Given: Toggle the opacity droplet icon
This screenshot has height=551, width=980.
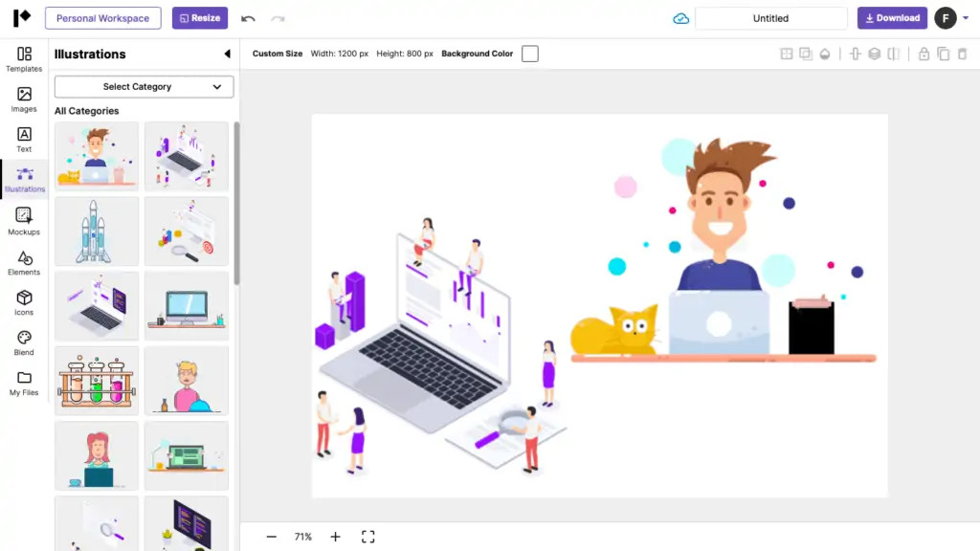Looking at the screenshot, I should tap(824, 55).
